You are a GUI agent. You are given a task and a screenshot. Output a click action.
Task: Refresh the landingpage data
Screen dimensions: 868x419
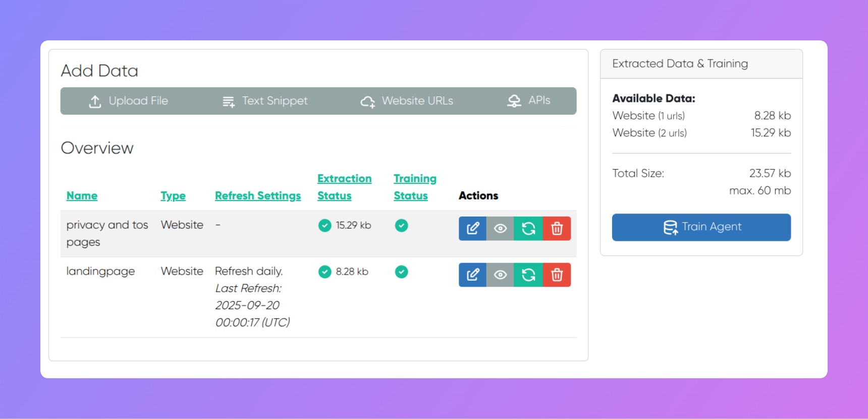click(528, 275)
